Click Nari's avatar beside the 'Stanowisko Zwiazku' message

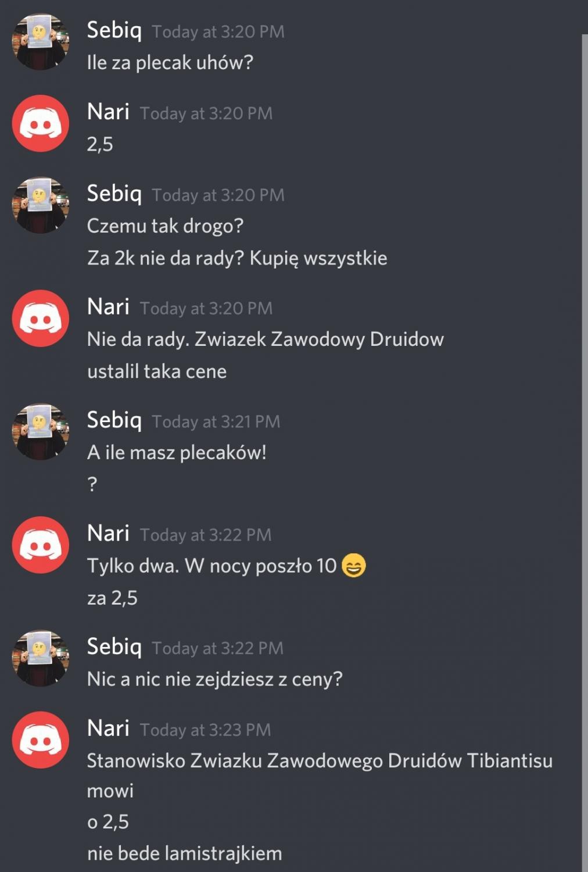pos(41,740)
